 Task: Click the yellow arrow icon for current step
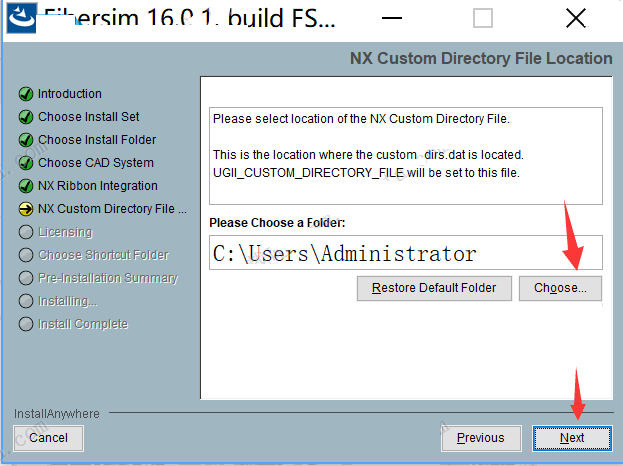[x=26, y=209]
